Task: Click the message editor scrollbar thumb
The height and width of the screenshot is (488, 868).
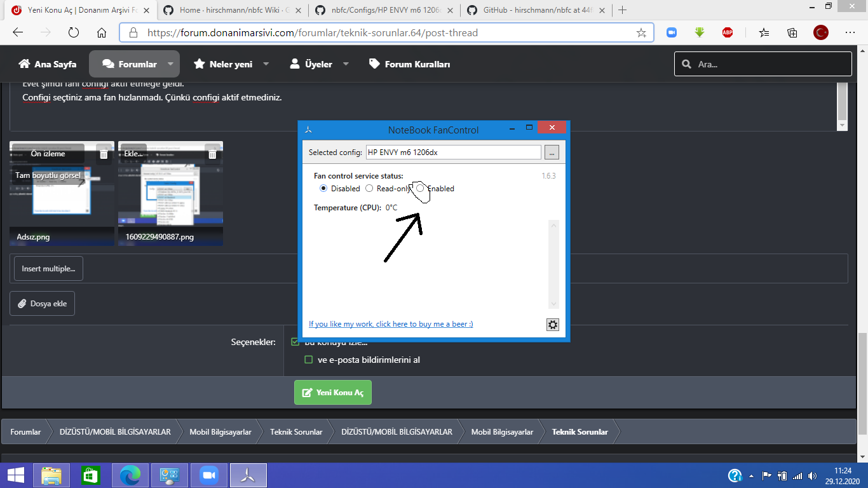Action: [842, 101]
